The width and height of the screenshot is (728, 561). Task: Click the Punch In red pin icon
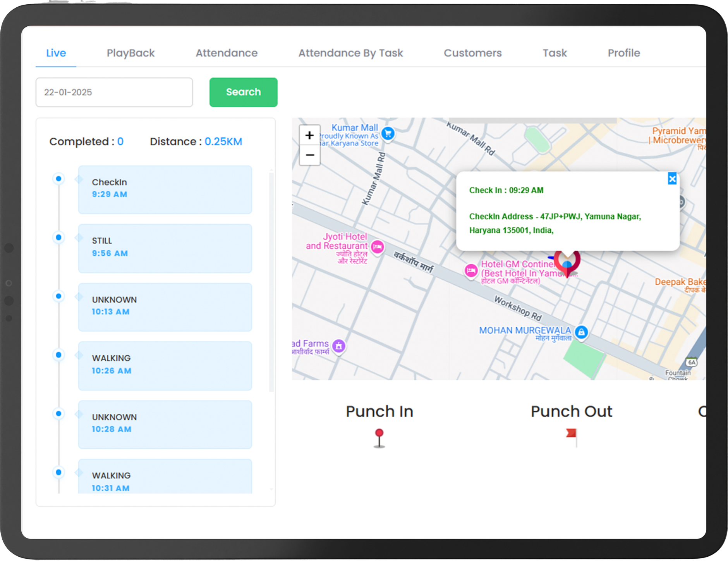[379, 438]
